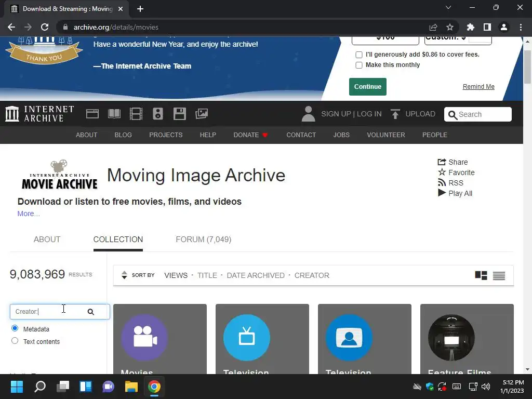
Task: Open Windows Start menu
Action: tap(17, 387)
